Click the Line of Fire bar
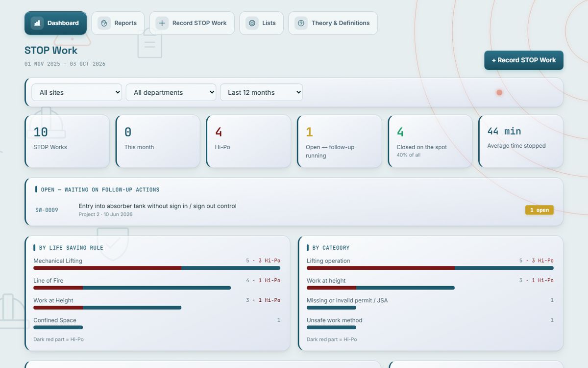Viewport: 588px width, 368px height. pos(132,288)
